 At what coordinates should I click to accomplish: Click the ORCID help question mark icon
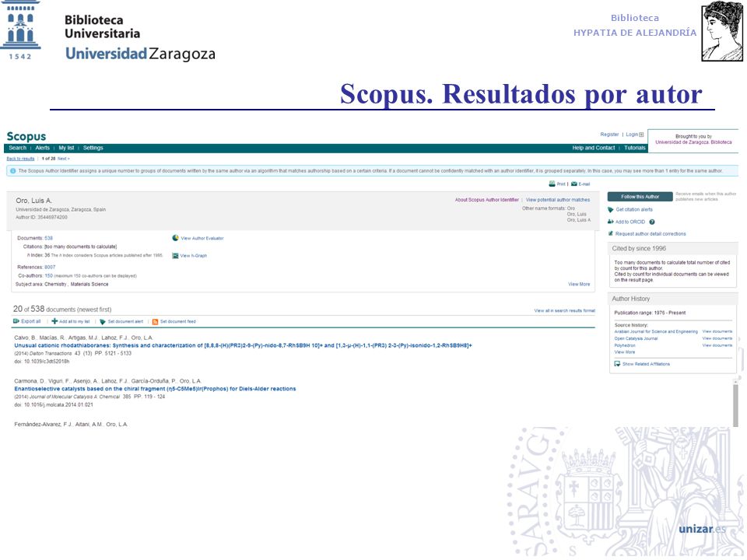652,222
